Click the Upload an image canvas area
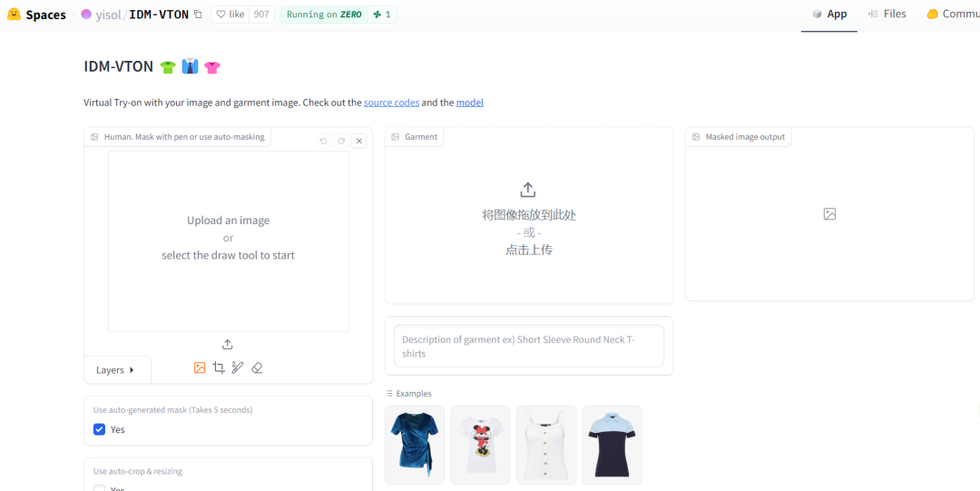Image resolution: width=980 pixels, height=491 pixels. point(228,241)
